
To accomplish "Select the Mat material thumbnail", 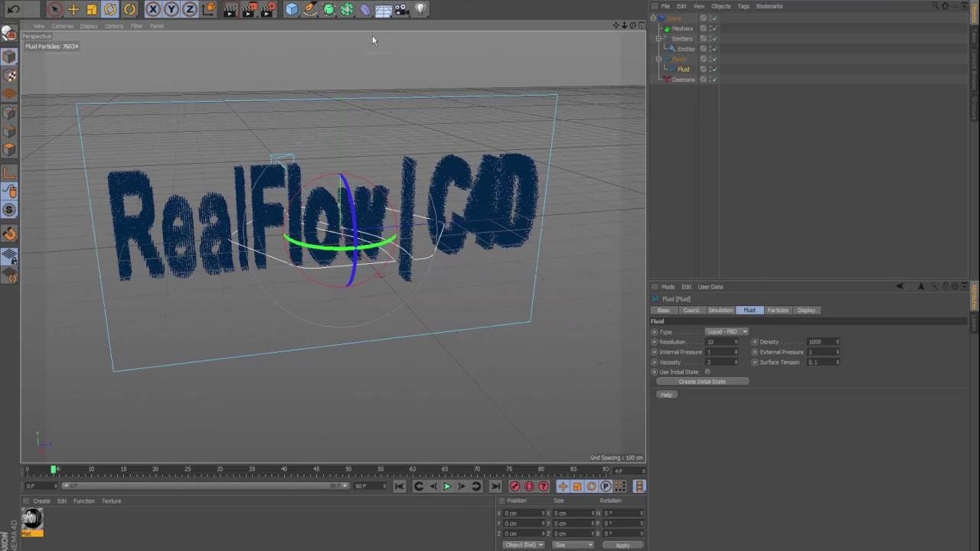I will click(32, 522).
